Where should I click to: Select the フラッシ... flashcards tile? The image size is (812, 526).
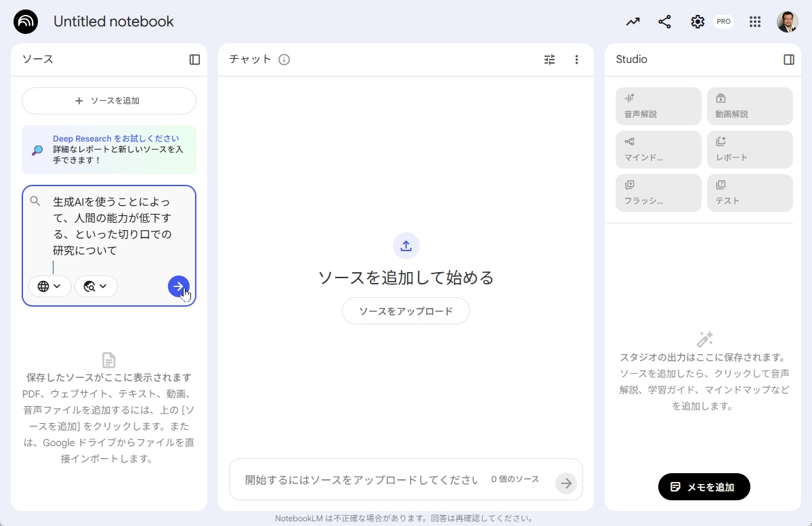pos(658,193)
